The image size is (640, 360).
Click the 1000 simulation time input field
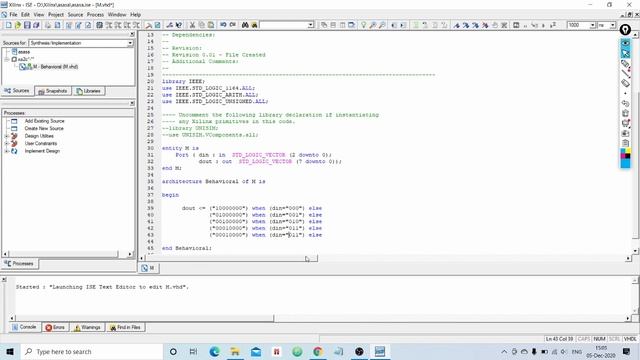pos(578,25)
